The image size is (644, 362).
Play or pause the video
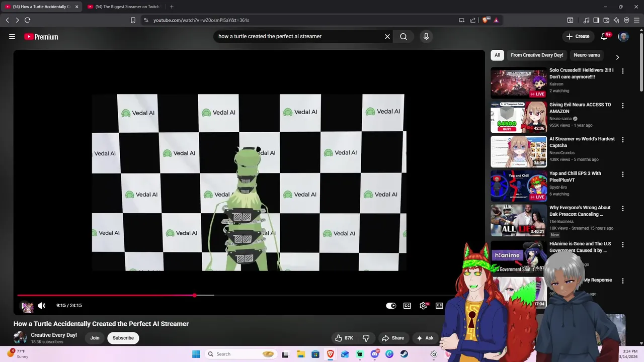point(27,306)
